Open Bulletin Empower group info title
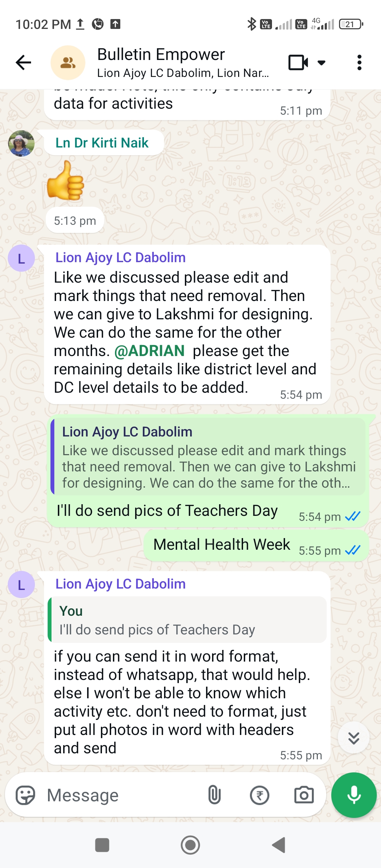The height and width of the screenshot is (868, 381). coord(161,55)
